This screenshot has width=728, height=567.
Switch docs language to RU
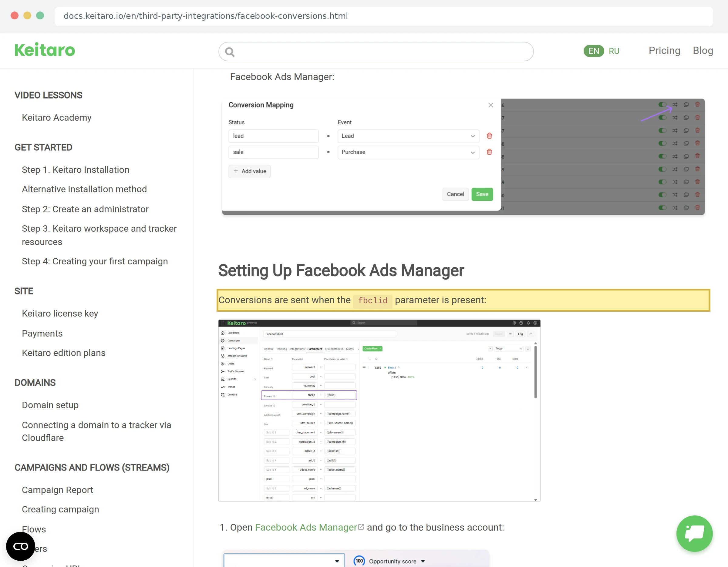(x=614, y=51)
